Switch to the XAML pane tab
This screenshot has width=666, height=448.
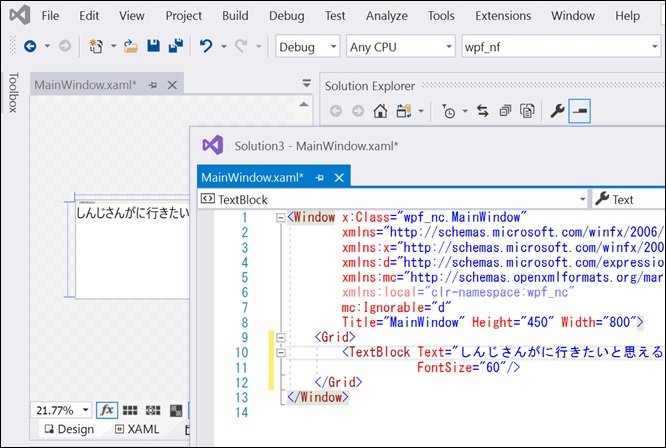coord(137,429)
